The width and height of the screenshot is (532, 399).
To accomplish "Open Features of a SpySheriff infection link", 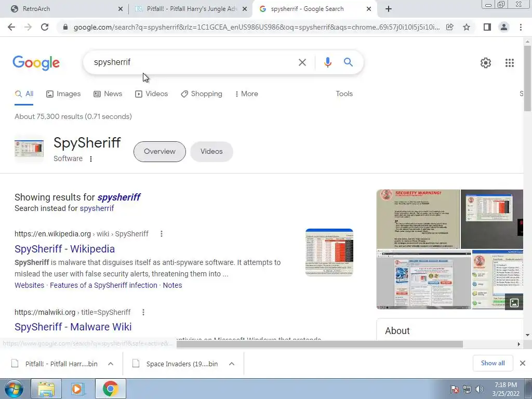I will pos(103,285).
